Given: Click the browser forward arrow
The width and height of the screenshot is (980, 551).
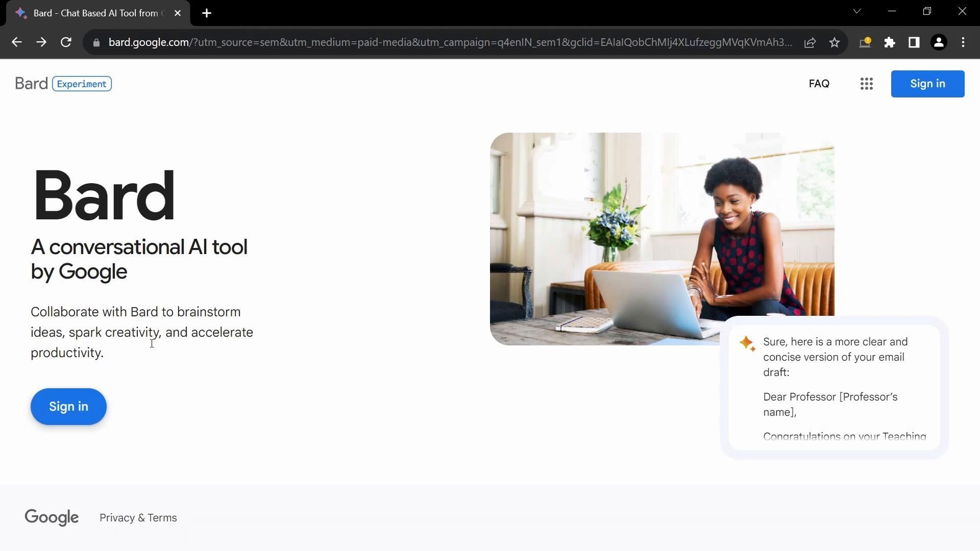Looking at the screenshot, I should pos(41,42).
